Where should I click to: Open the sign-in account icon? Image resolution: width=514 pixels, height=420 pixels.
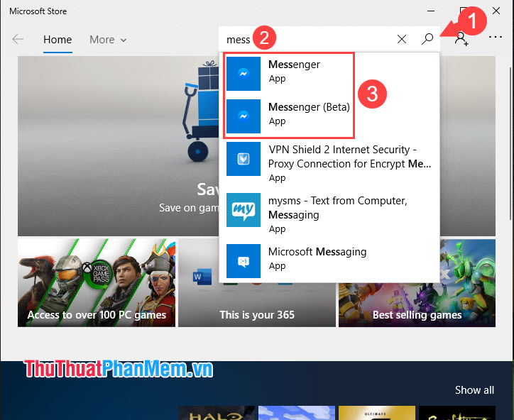point(461,39)
